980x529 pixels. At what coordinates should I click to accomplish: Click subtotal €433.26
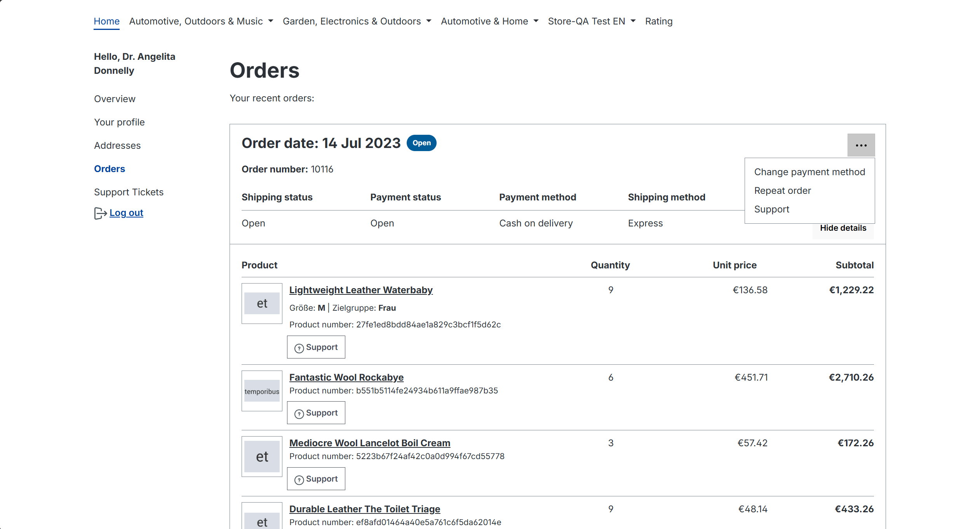coord(855,509)
